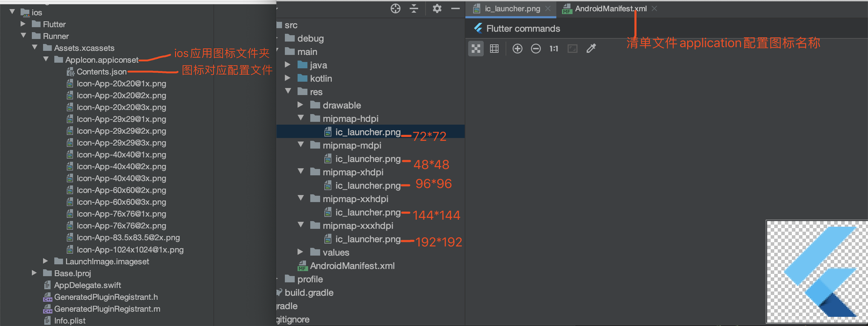The image size is (868, 326).
Task: Collapse the mipmap-xhdpi folder
Action: click(301, 171)
